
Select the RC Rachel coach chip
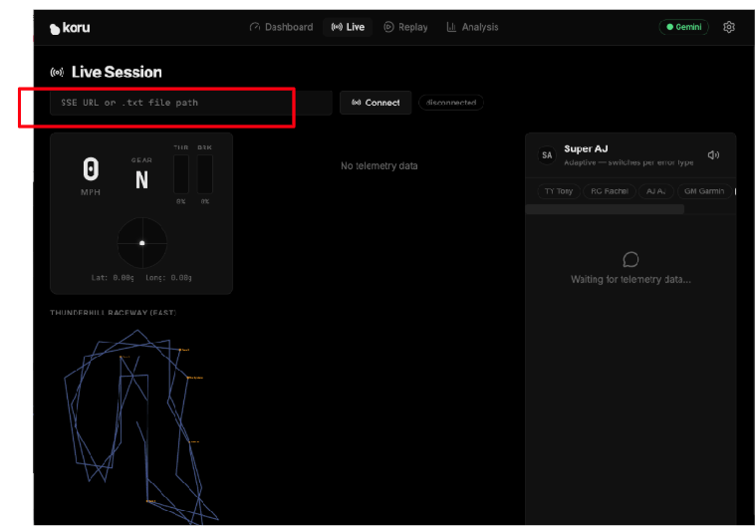click(x=608, y=191)
